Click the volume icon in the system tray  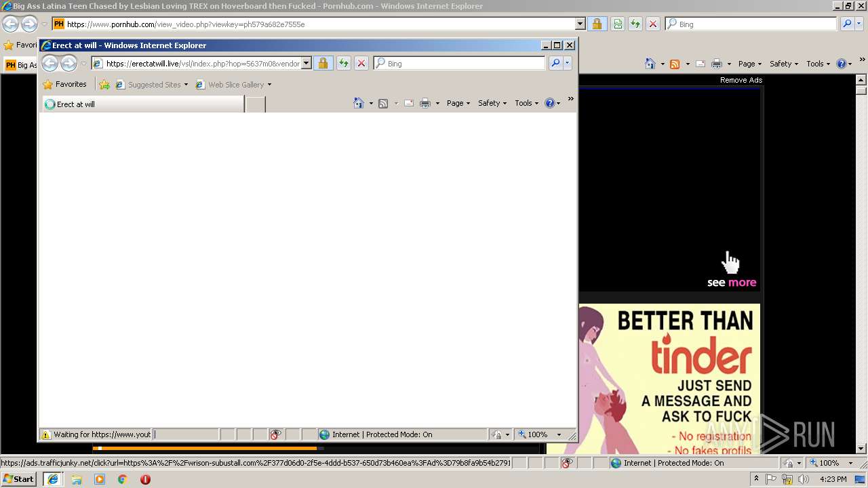804,479
